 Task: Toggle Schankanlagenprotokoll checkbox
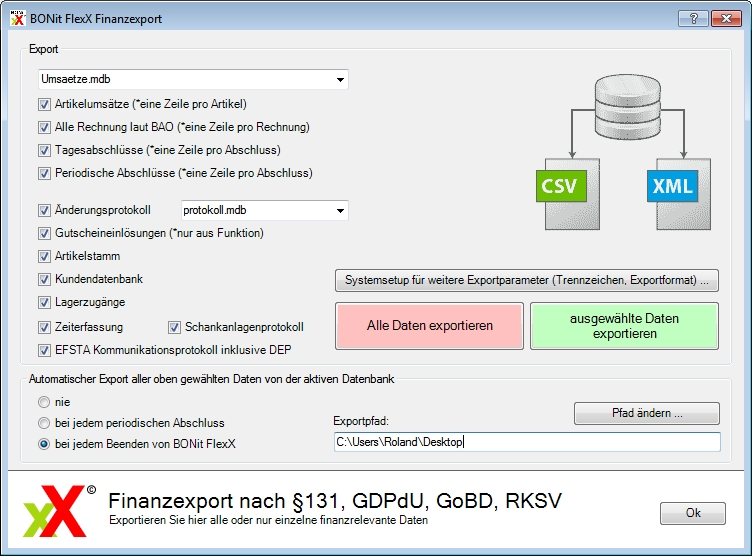click(174, 327)
